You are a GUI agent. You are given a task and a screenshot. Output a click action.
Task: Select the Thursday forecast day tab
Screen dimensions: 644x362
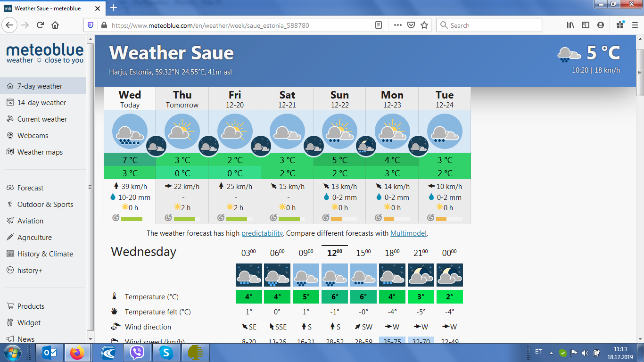[x=182, y=99]
